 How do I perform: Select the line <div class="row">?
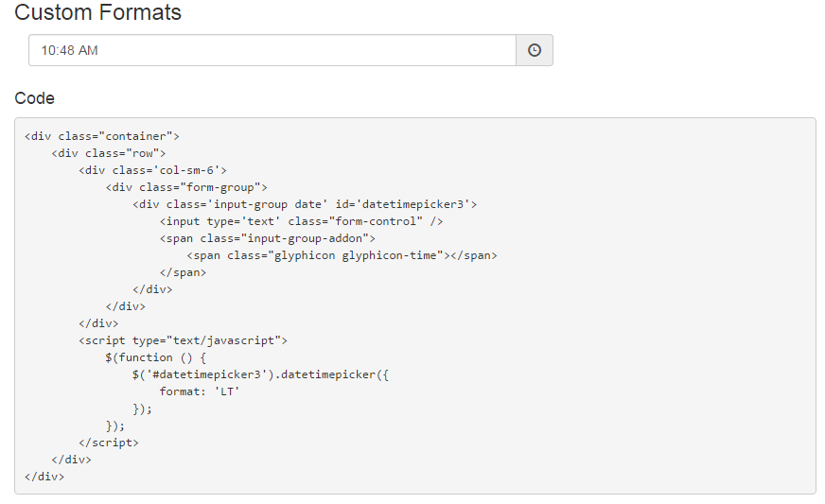[109, 153]
